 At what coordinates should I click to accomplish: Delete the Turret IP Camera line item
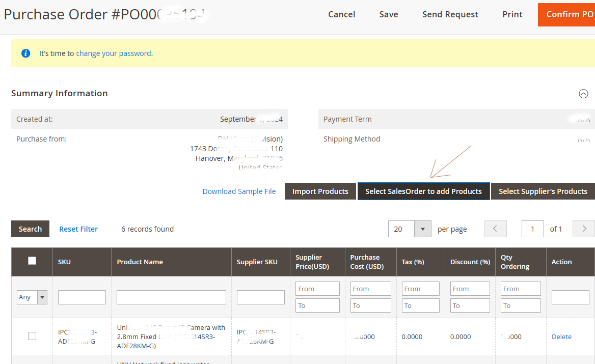click(x=561, y=336)
